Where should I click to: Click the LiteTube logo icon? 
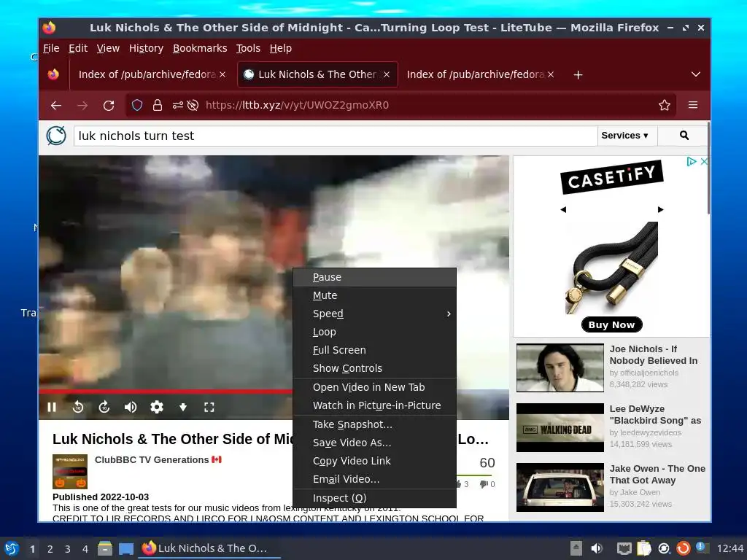[56, 136]
